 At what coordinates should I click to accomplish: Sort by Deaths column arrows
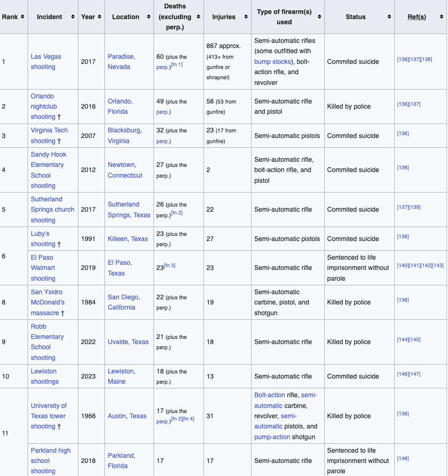(x=198, y=17)
